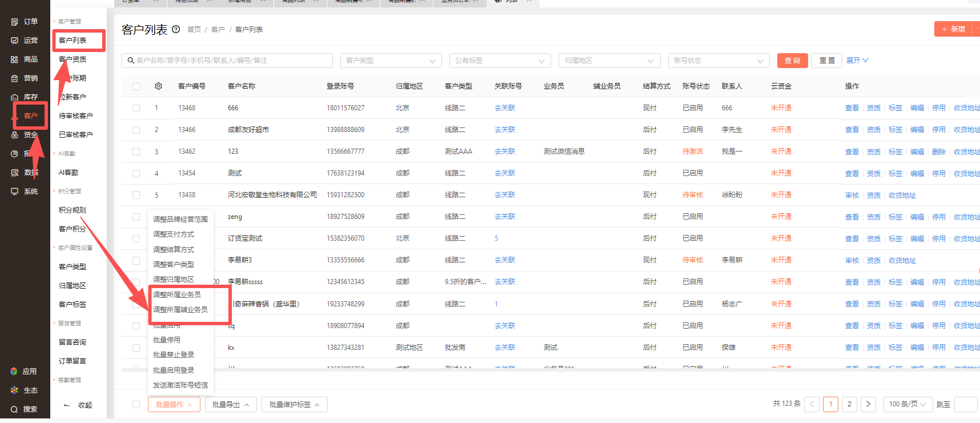The width and height of the screenshot is (980, 423).
Task: Click the orange 查询 button
Action: point(792,61)
